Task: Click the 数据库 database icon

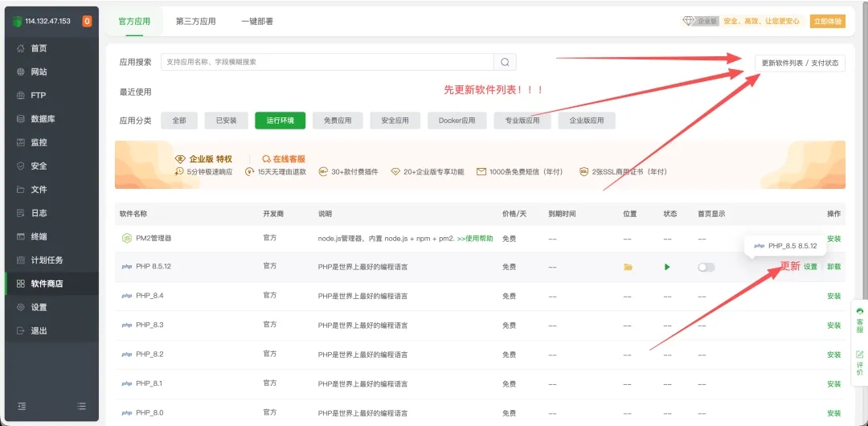Action: (x=20, y=119)
